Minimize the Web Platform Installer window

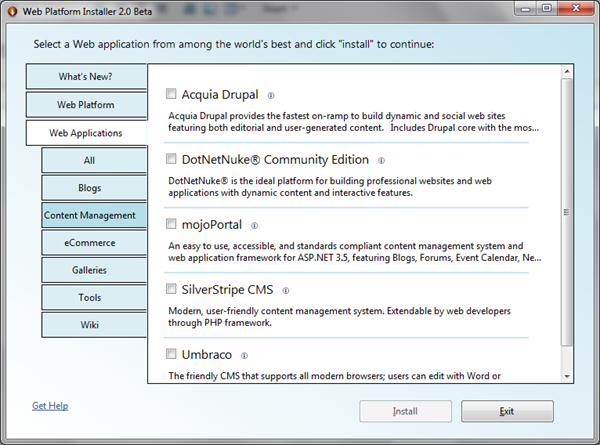[x=525, y=8]
